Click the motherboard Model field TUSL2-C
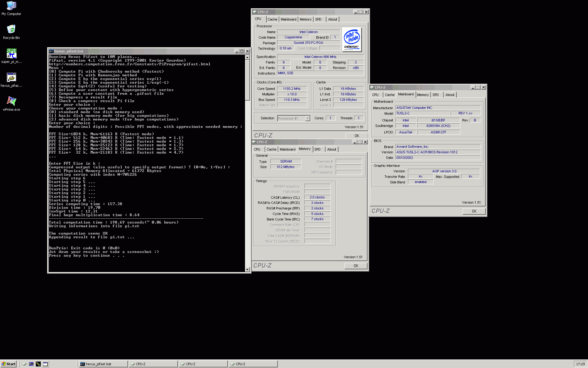 [423, 113]
